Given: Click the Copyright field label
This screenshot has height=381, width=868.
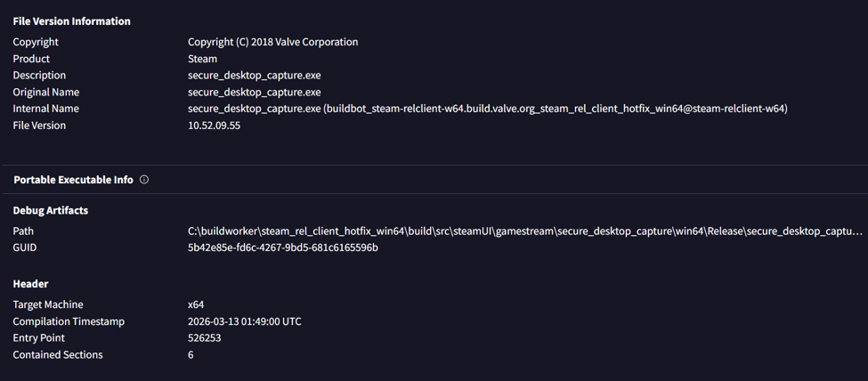Looking at the screenshot, I should pyautogui.click(x=36, y=42).
